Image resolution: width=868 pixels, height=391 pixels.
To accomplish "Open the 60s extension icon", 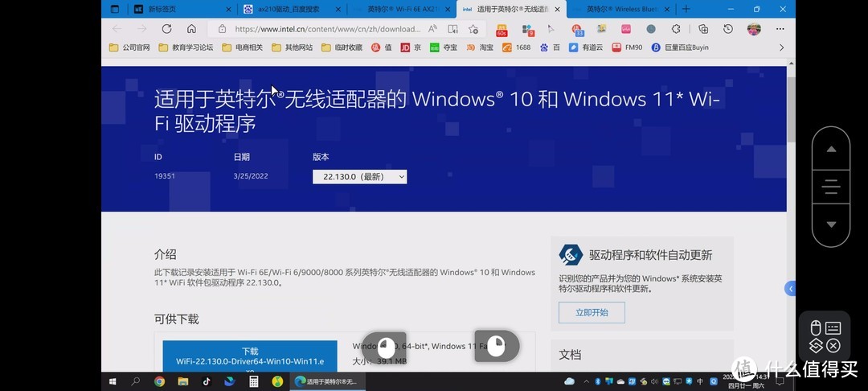I will (502, 30).
